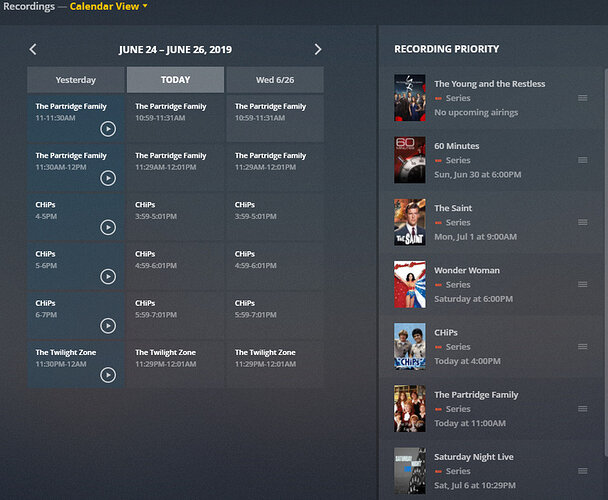Click reorder handle for Saturday Night Live
The image size is (608, 500).
coord(582,471)
